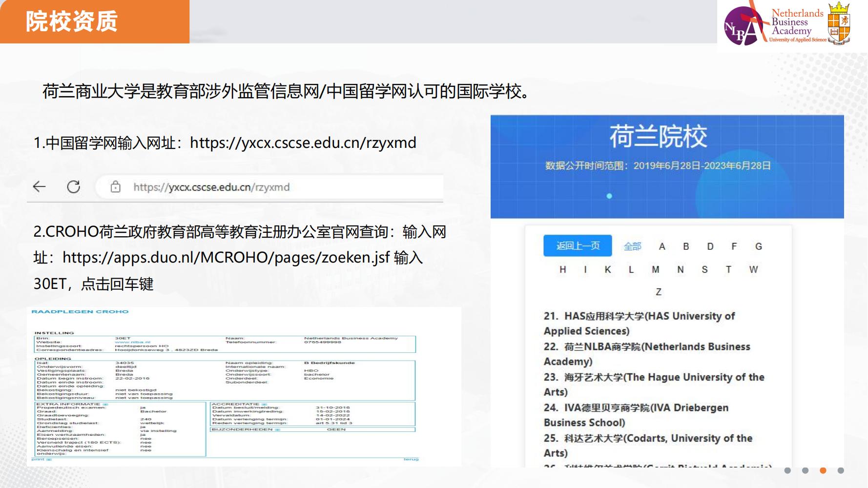Image resolution: width=868 pixels, height=488 pixels.
Task: Switch to the 全部 filter tab
Action: coord(633,246)
